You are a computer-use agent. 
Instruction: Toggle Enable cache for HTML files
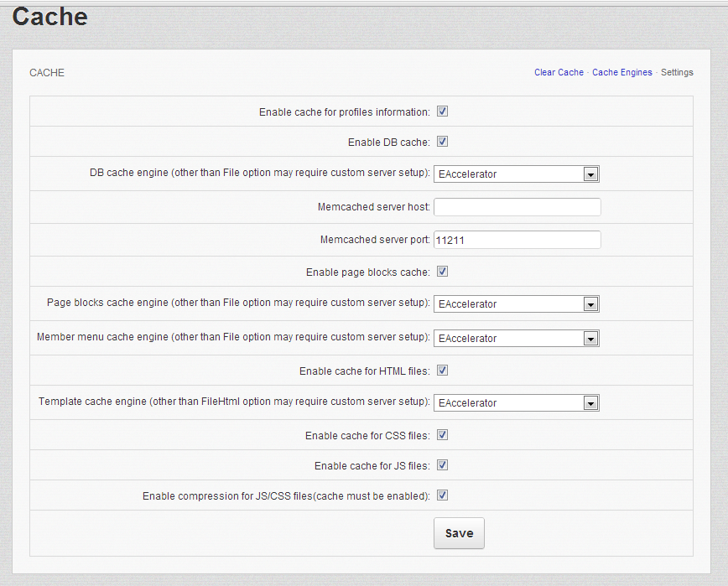tap(442, 371)
